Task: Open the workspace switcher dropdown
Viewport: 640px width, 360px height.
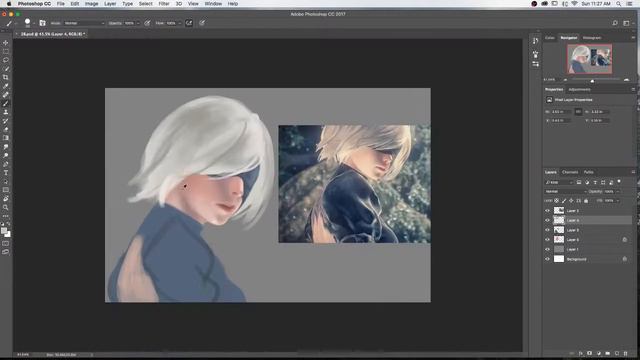Action: click(627, 23)
